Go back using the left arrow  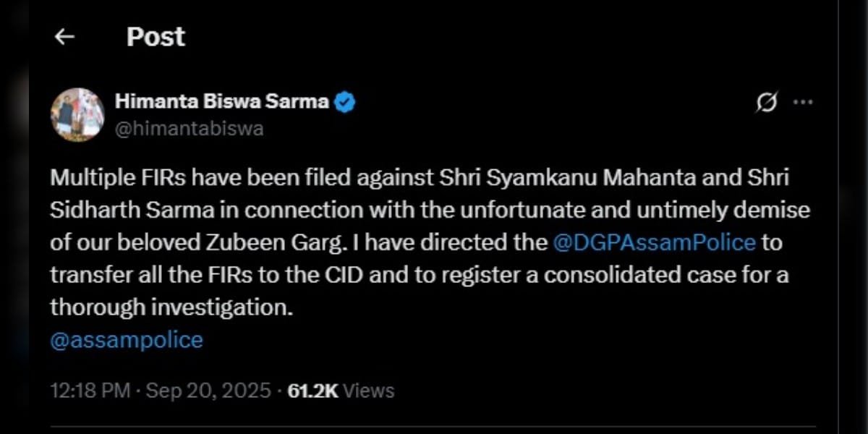click(x=64, y=37)
